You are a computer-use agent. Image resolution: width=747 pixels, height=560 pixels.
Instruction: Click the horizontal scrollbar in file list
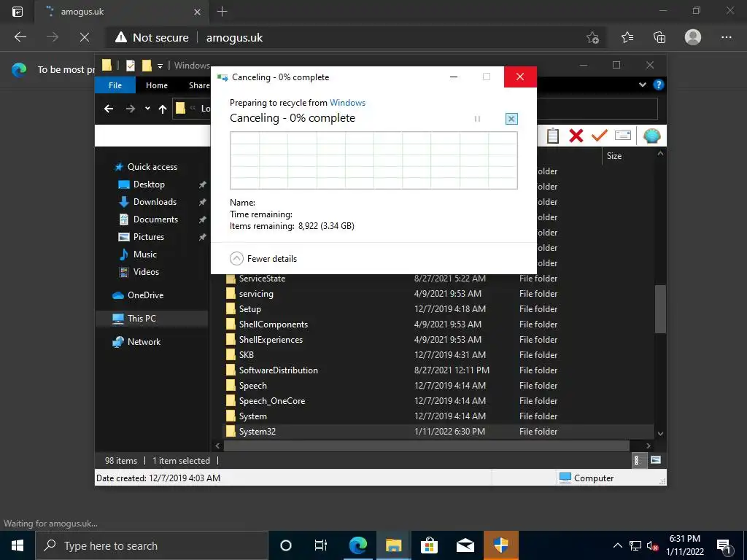tap(426, 446)
